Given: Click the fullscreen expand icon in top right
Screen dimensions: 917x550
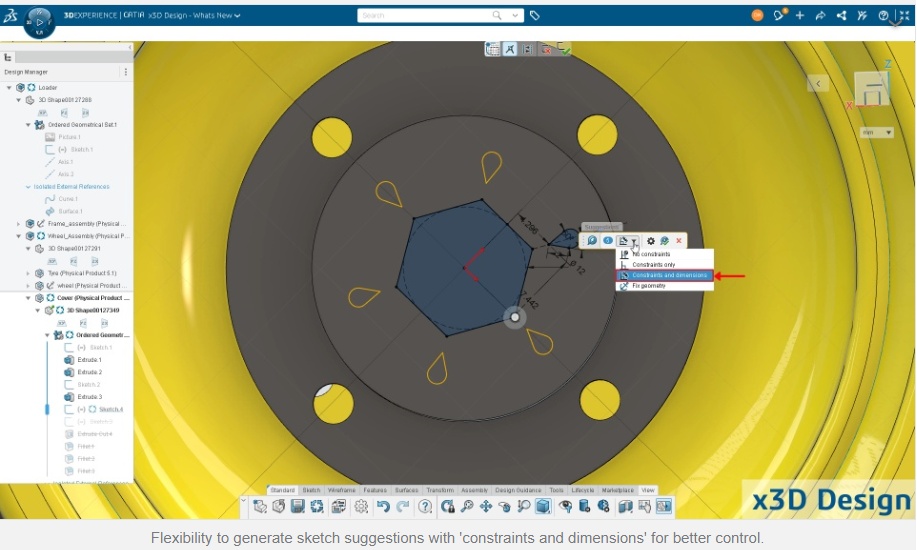Looking at the screenshot, I should 904,16.
